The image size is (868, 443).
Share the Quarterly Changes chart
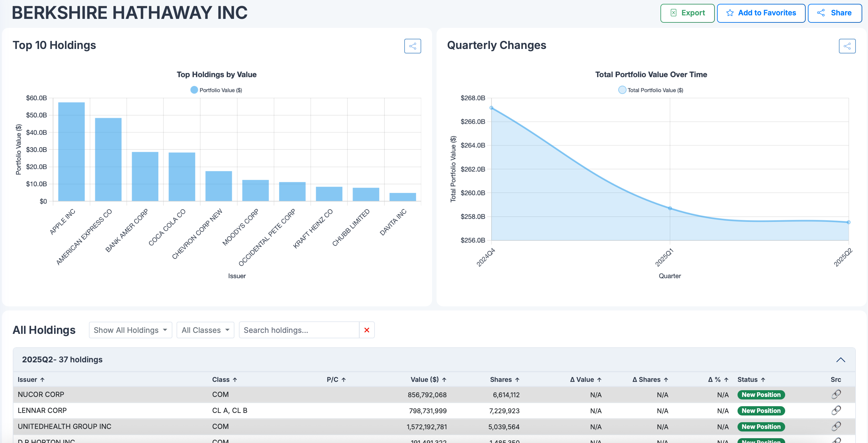[x=847, y=46]
